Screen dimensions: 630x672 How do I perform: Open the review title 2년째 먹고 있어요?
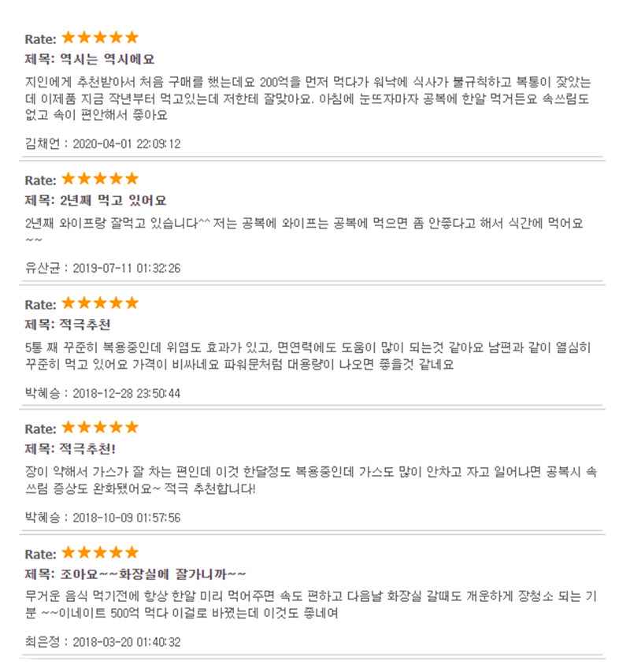[x=113, y=200]
